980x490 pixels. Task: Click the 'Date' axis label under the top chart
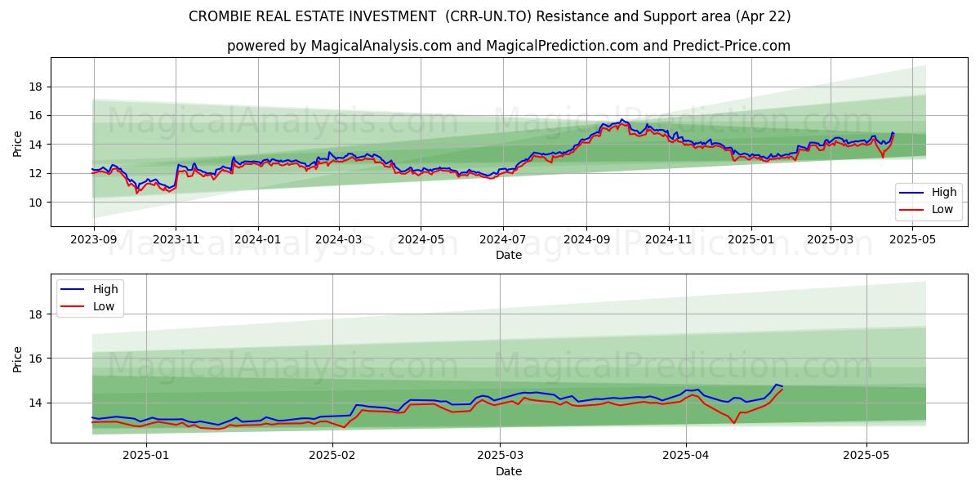point(509,255)
